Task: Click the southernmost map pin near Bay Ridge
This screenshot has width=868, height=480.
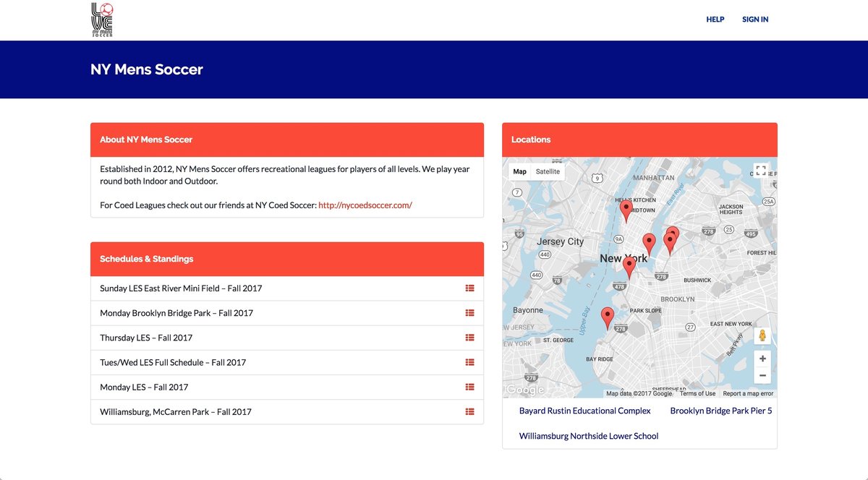Action: point(608,318)
